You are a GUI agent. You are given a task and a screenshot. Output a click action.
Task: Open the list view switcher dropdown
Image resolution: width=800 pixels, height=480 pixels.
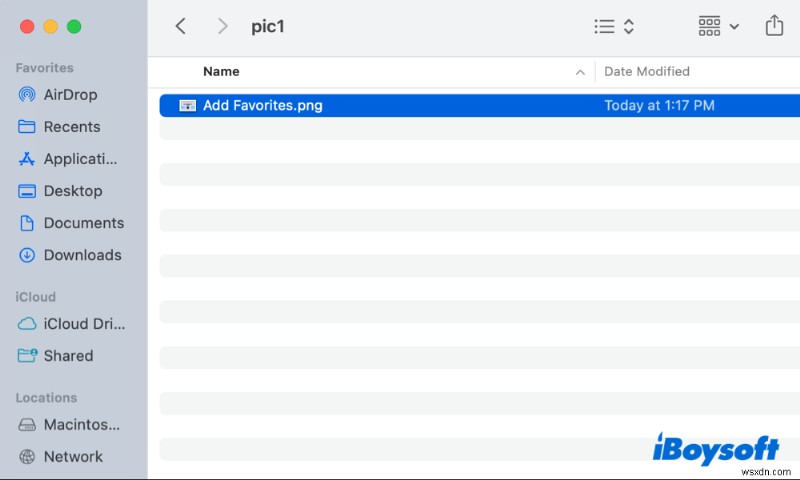click(614, 27)
